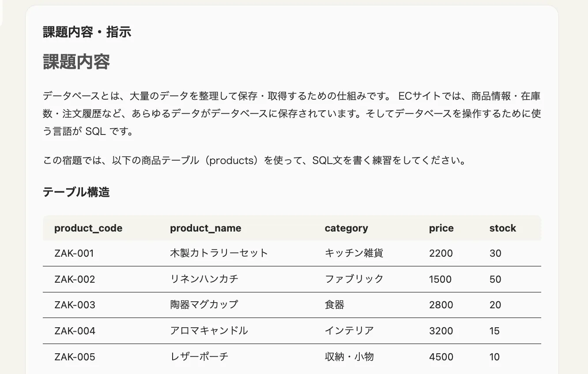Screen dimensions: 588x374
Task: Click the price 2800 cell
Action: tap(441, 305)
